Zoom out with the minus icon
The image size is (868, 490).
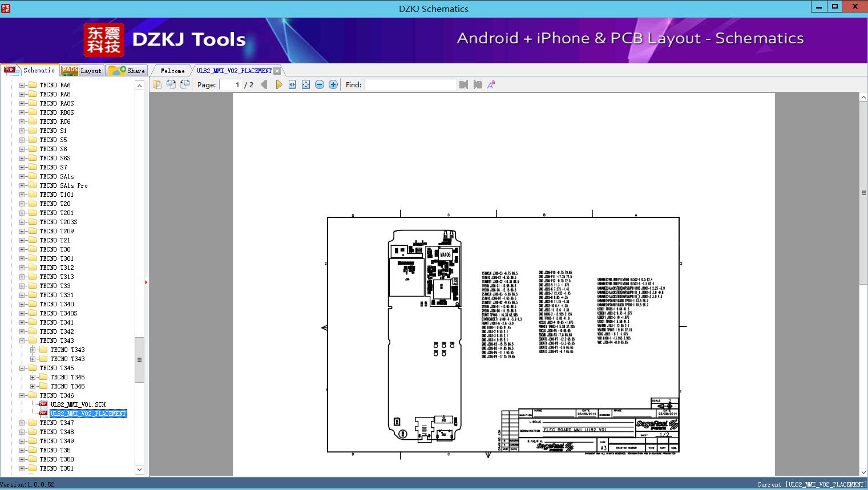point(320,84)
